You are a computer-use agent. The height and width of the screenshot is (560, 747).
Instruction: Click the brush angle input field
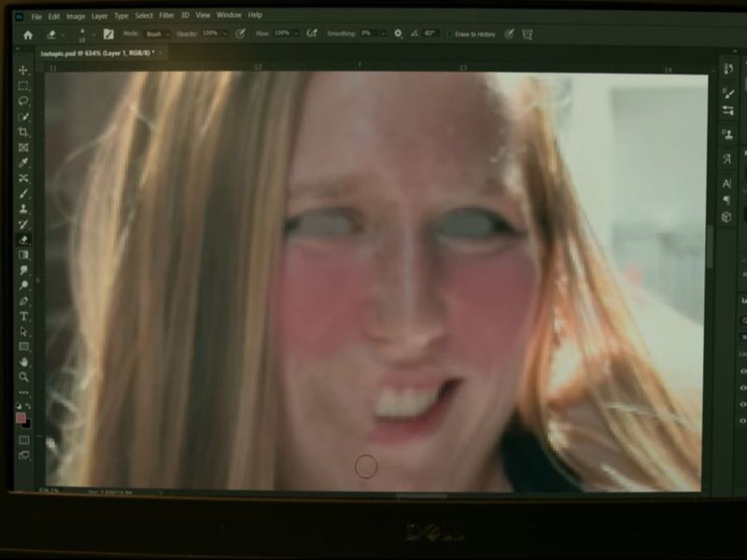tap(430, 34)
